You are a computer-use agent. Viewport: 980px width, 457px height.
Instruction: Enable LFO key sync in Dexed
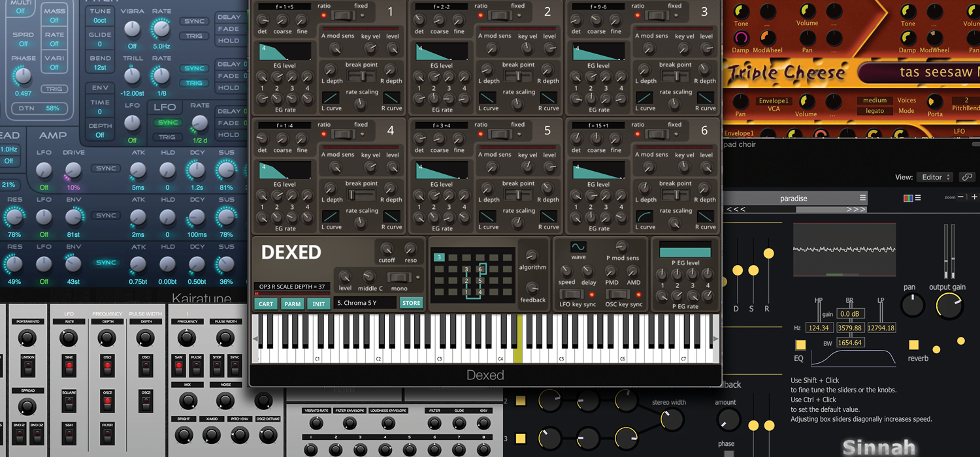(x=572, y=294)
